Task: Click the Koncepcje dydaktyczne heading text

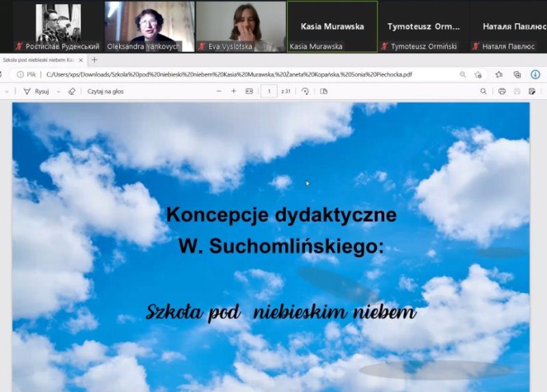Action: (x=281, y=215)
